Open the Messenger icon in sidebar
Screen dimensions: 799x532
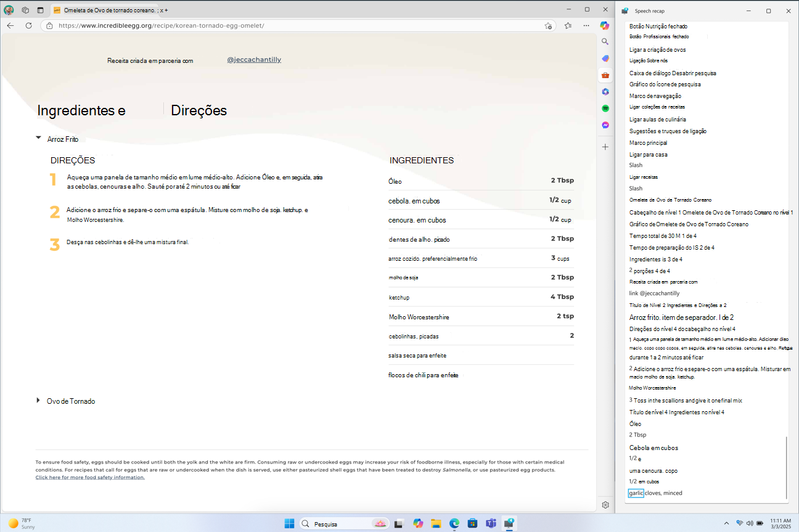point(605,125)
